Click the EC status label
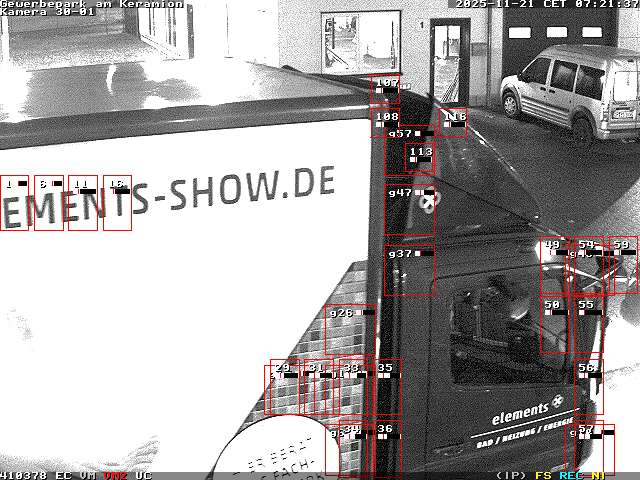The height and width of the screenshot is (480, 640). (63, 475)
